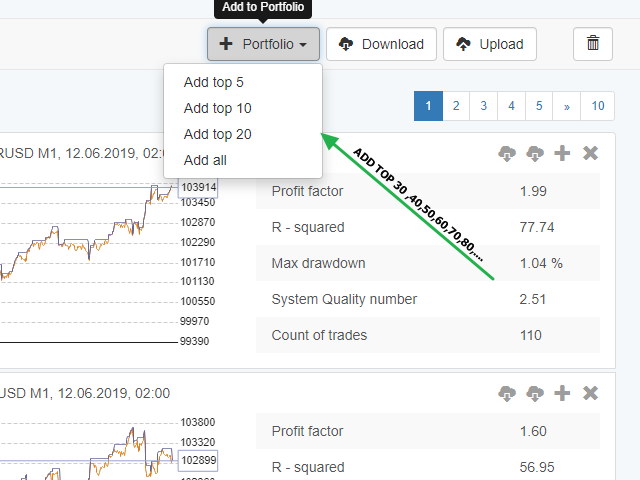Image resolution: width=640 pixels, height=480 pixels.
Task: Click R - squared value 77.74
Action: (x=537, y=227)
